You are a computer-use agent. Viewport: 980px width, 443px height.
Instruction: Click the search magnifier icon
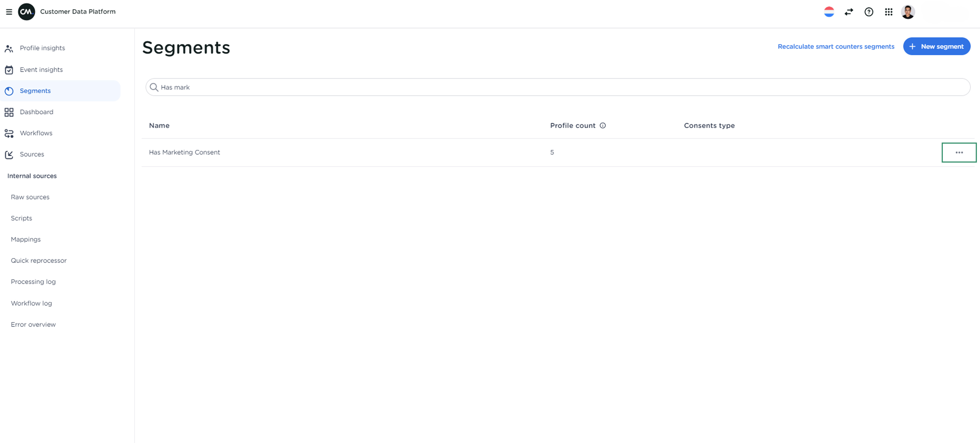(154, 88)
